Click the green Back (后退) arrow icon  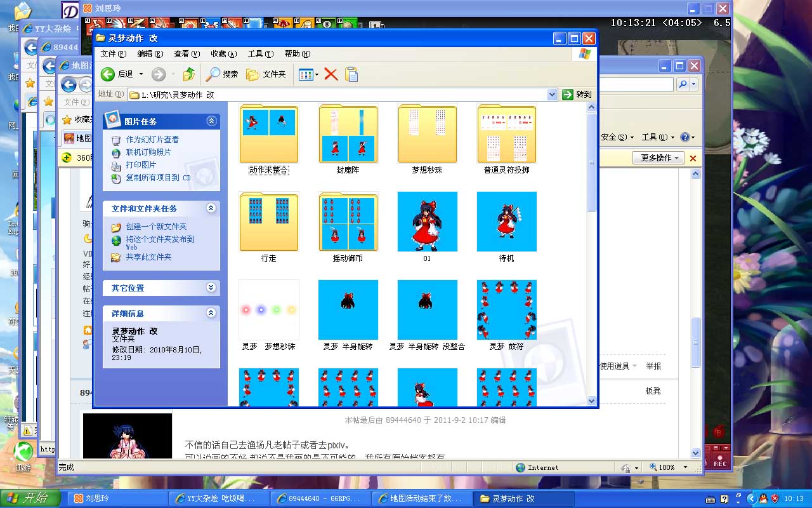coord(108,74)
